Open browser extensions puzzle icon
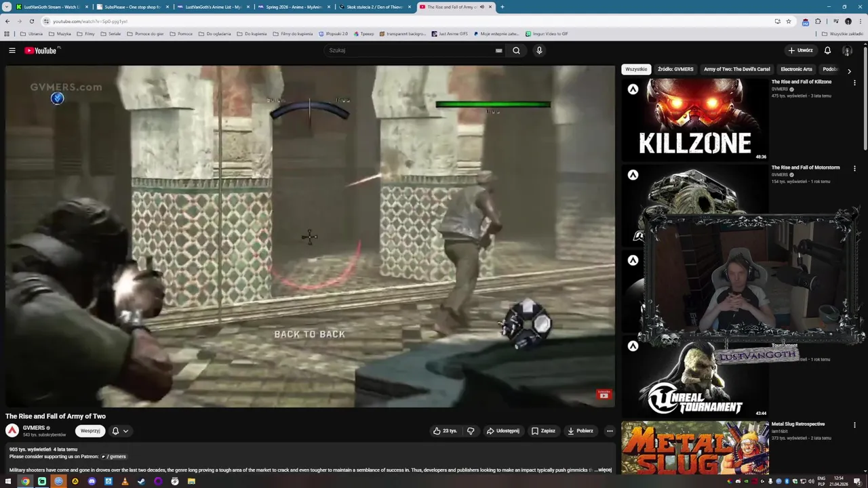 click(818, 21)
